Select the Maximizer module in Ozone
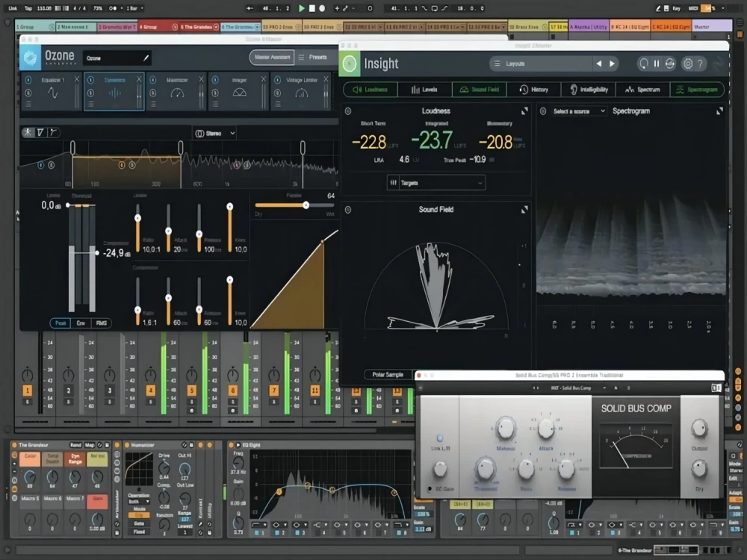Image resolution: width=747 pixels, height=560 pixels. click(177, 91)
